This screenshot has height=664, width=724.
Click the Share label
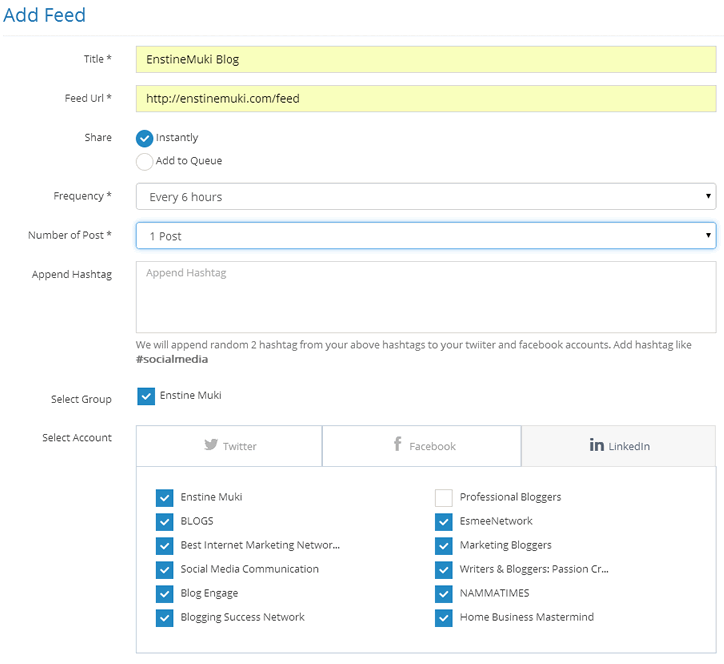point(98,138)
